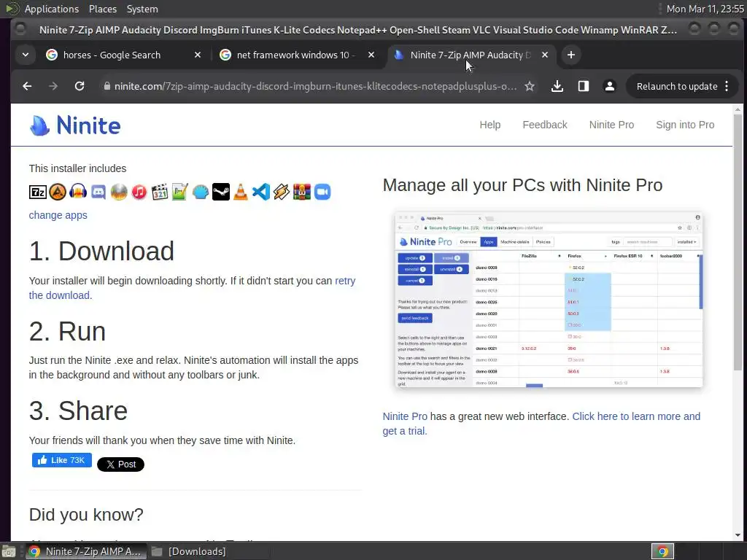Image resolution: width=747 pixels, height=560 pixels.
Task: Click show desktop icon in taskbar
Action: coord(9,551)
